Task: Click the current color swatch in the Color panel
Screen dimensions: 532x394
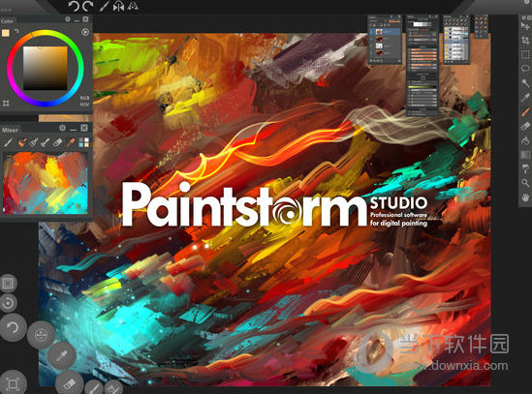Action: click(6, 33)
